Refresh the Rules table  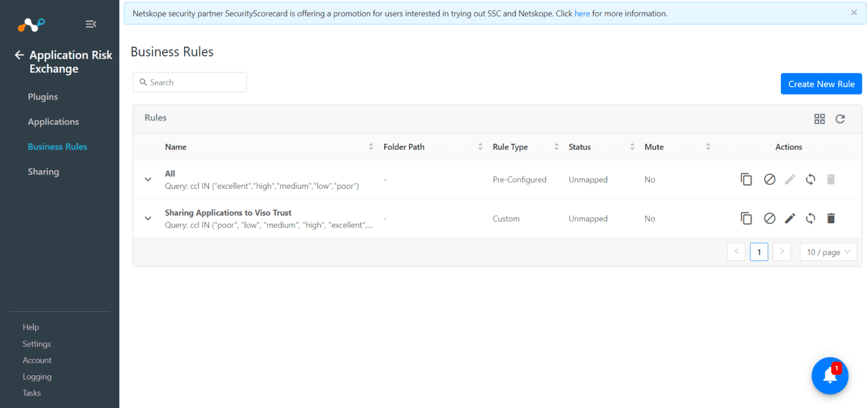[840, 119]
